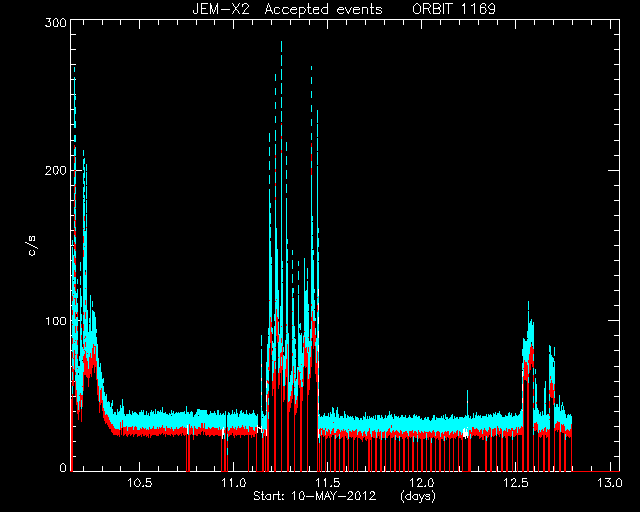The width and height of the screenshot is (640, 512).
Task: Click the 'ORBIT 1169' title text
Action: tap(454, 9)
